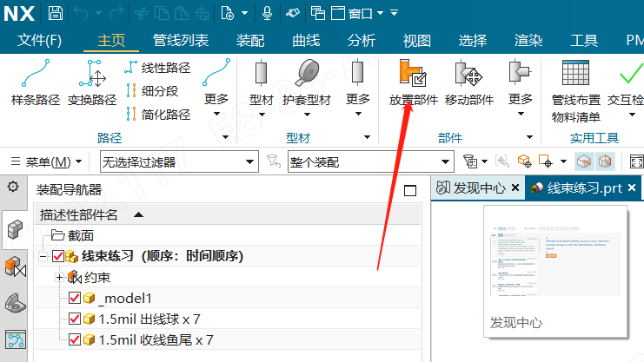Switch to the 渲染 ribbon tab

528,40
